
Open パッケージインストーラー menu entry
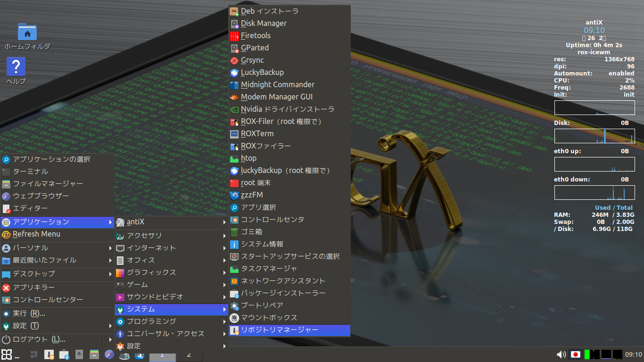click(289, 293)
